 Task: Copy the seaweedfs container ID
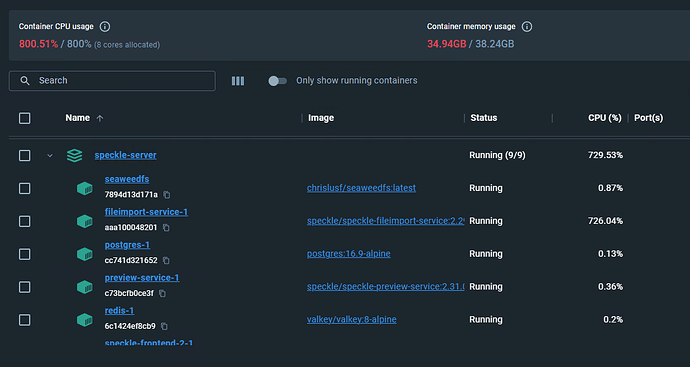(x=167, y=195)
